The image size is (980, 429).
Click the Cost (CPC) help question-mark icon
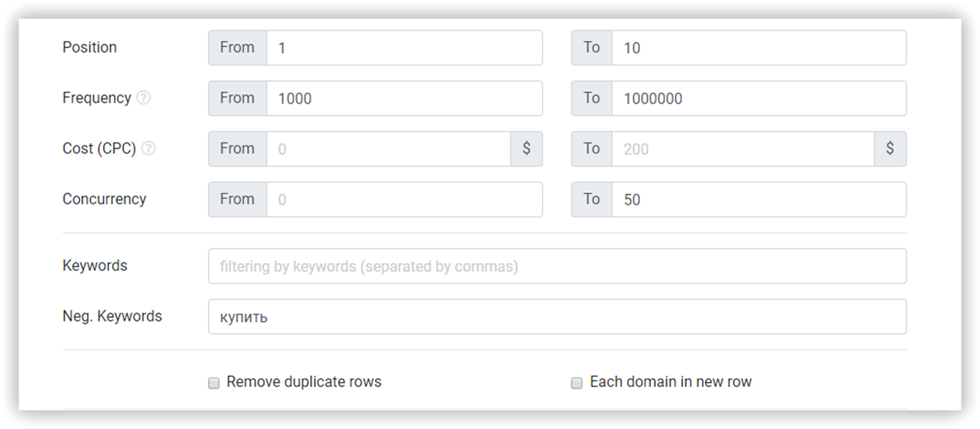click(x=149, y=148)
